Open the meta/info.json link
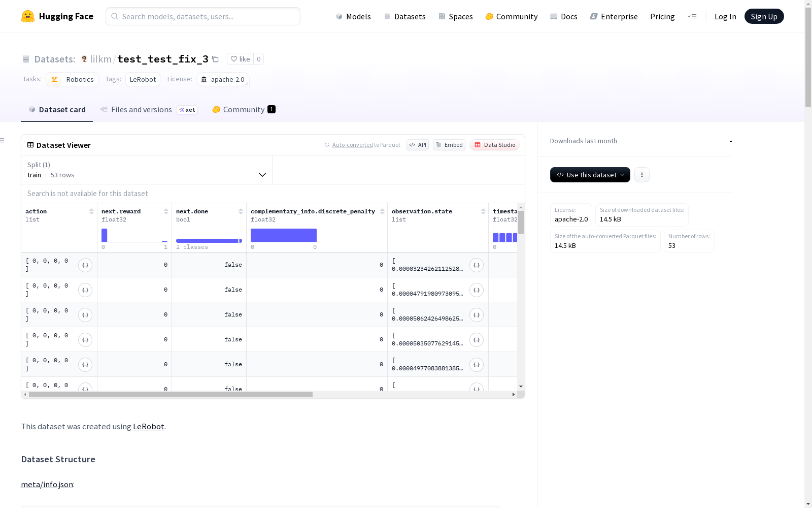 click(47, 484)
